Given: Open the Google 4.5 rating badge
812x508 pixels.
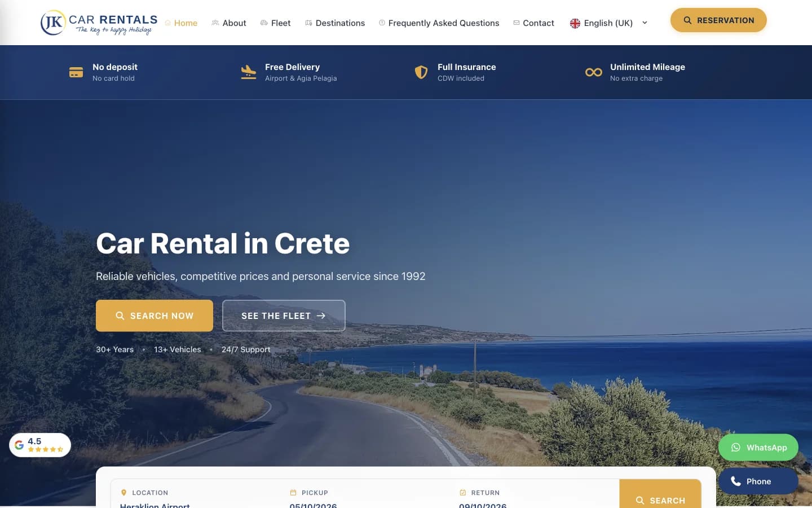Looking at the screenshot, I should [x=40, y=445].
